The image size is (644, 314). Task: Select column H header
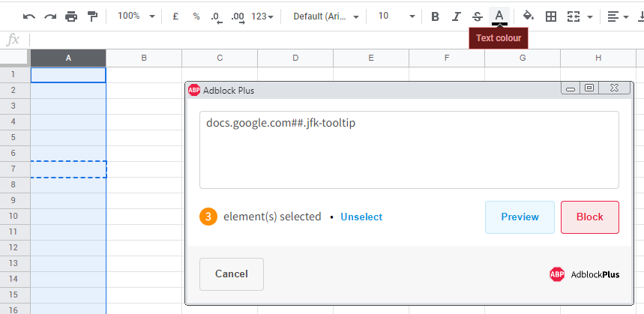(598, 58)
